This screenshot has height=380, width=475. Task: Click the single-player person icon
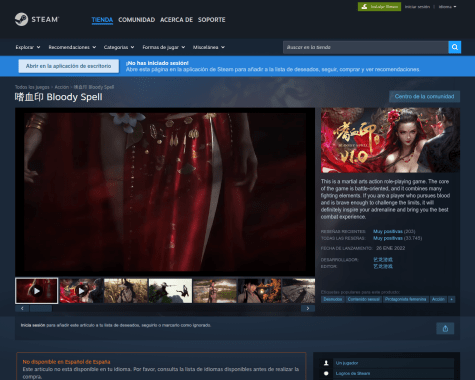point(326,363)
